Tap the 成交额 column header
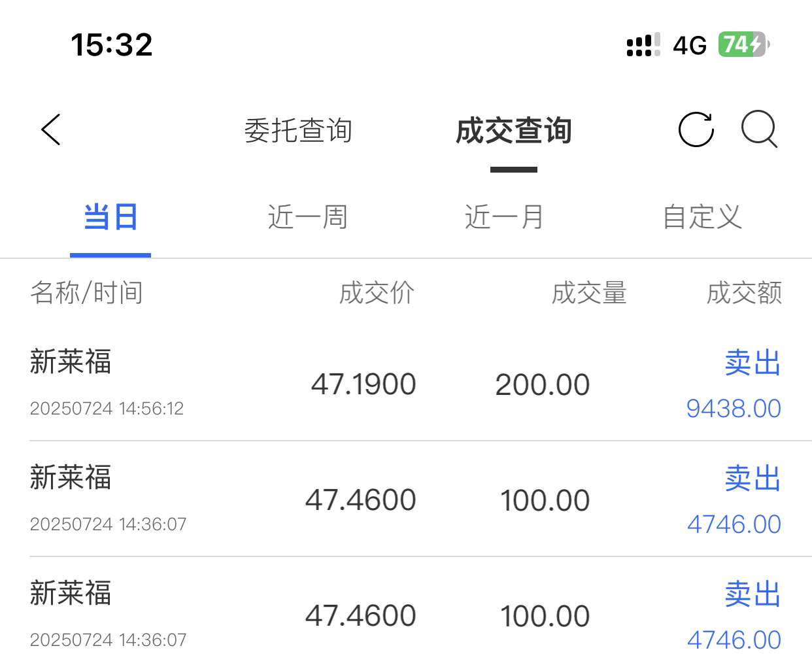Viewport: 812px width, 663px height. click(x=744, y=292)
